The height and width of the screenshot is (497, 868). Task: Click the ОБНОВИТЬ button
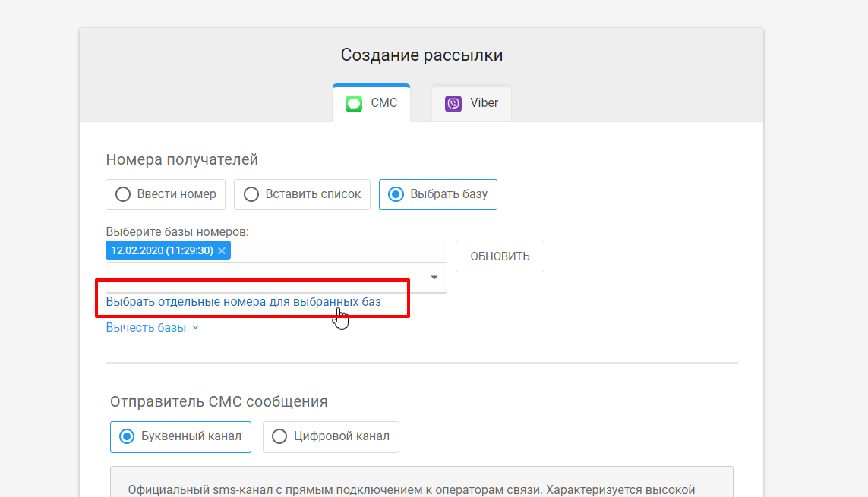click(500, 256)
